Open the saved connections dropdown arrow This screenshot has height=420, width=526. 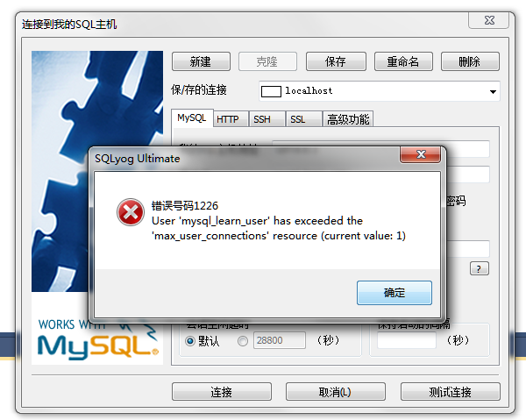coord(493,91)
